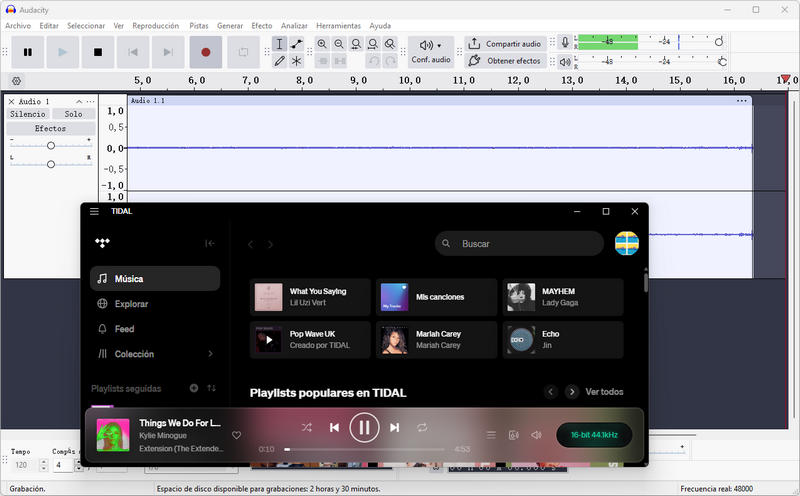Sort followed playlists in TIDAL
The width and height of the screenshot is (800, 496).
pyautogui.click(x=211, y=388)
